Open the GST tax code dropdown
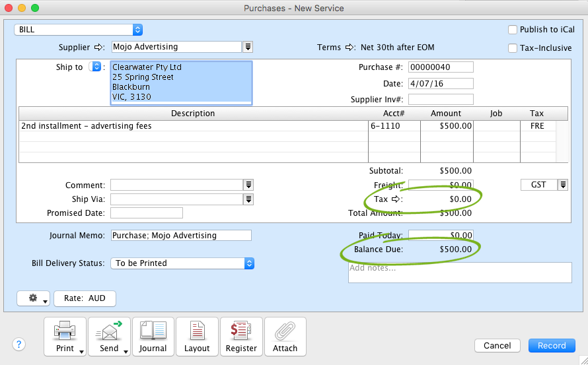The width and height of the screenshot is (588, 365). click(x=562, y=185)
